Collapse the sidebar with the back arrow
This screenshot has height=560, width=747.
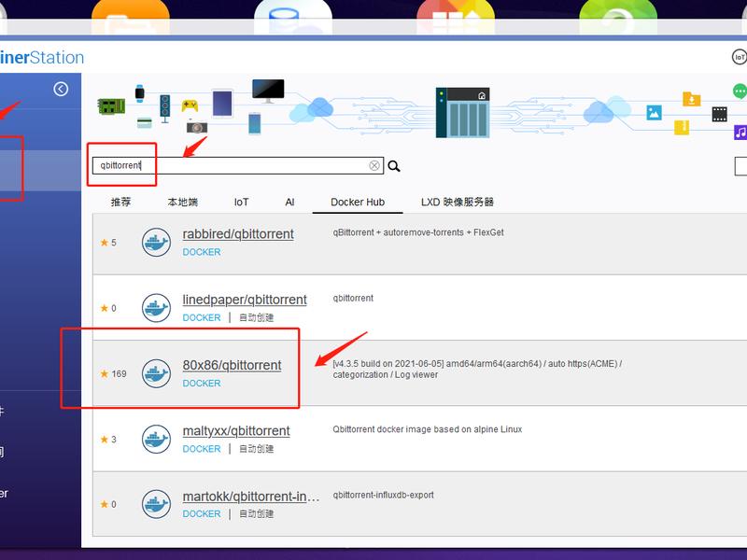click(x=61, y=89)
